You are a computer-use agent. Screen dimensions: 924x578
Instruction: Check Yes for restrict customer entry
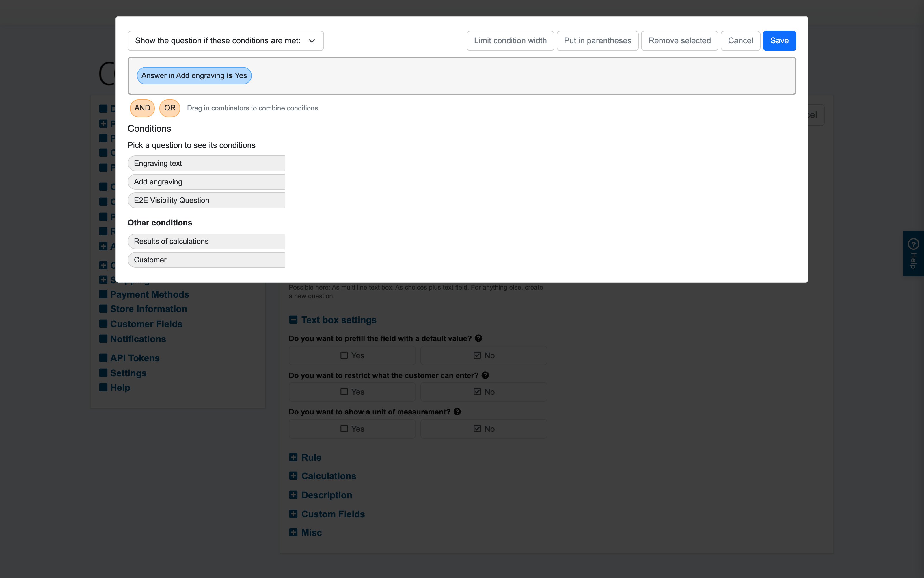(352, 392)
